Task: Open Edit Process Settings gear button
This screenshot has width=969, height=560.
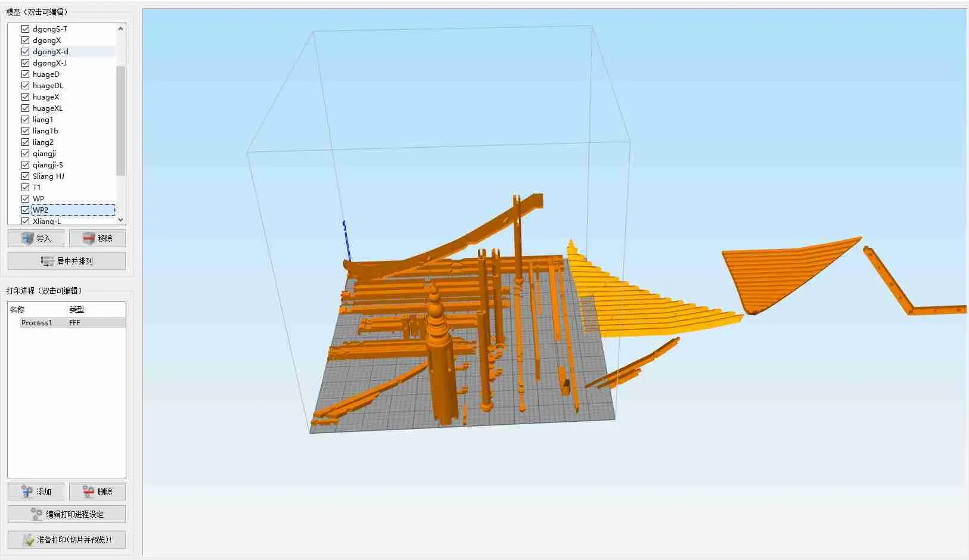Action: click(x=67, y=514)
